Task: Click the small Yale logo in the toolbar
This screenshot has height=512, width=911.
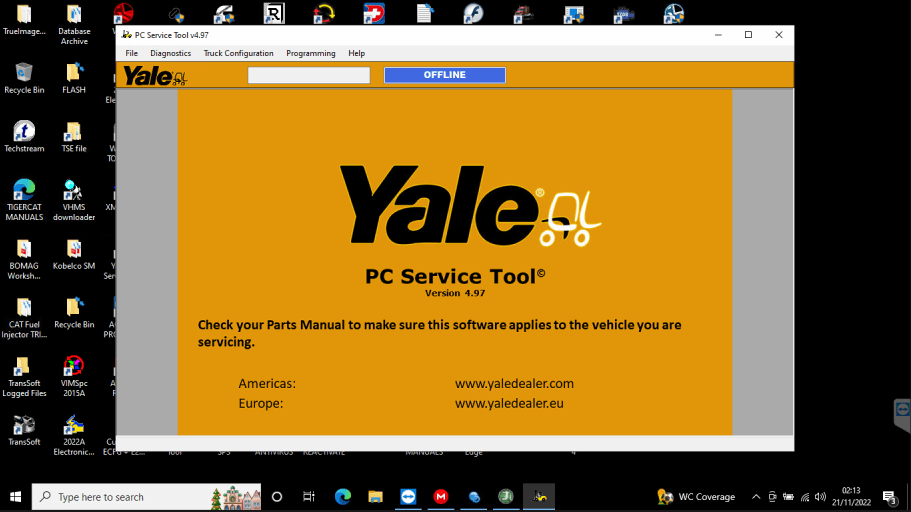Action: click(x=154, y=76)
